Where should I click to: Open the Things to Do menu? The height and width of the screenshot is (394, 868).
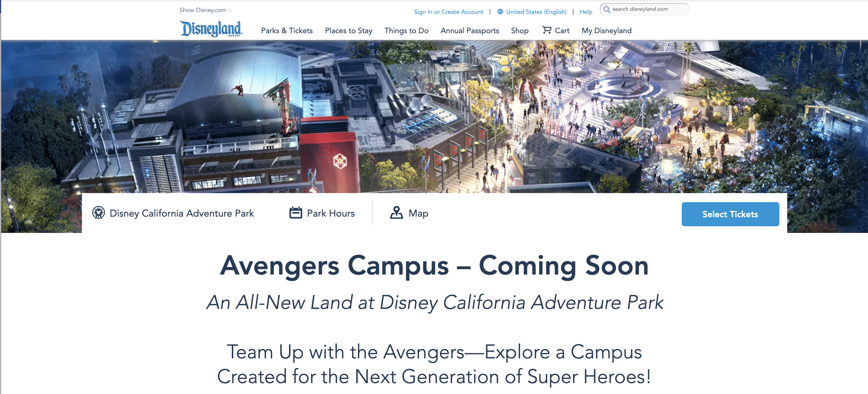coord(406,31)
